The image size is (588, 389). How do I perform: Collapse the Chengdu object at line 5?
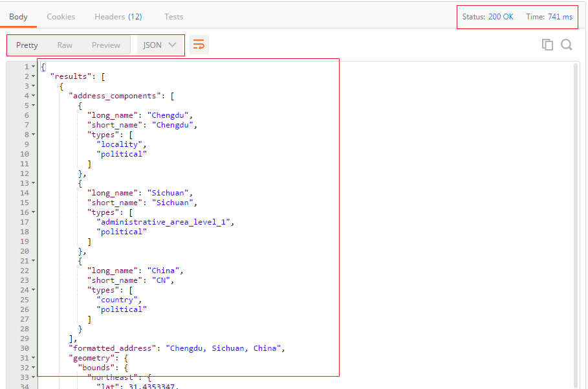34,106
